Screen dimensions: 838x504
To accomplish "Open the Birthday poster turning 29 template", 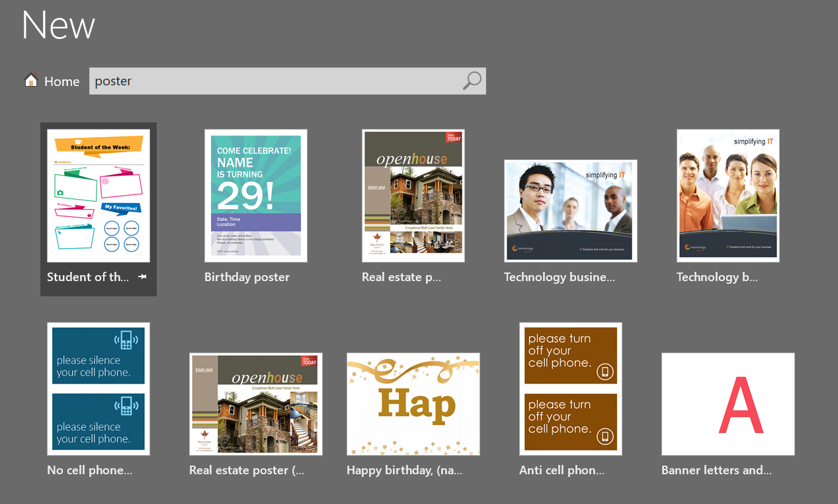I will tap(255, 194).
